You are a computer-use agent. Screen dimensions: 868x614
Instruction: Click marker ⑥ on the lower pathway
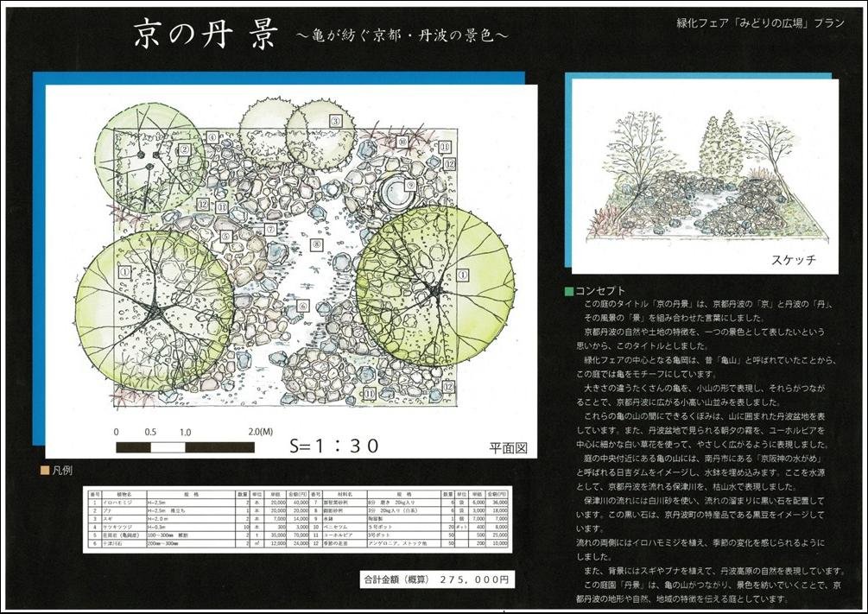301,306
